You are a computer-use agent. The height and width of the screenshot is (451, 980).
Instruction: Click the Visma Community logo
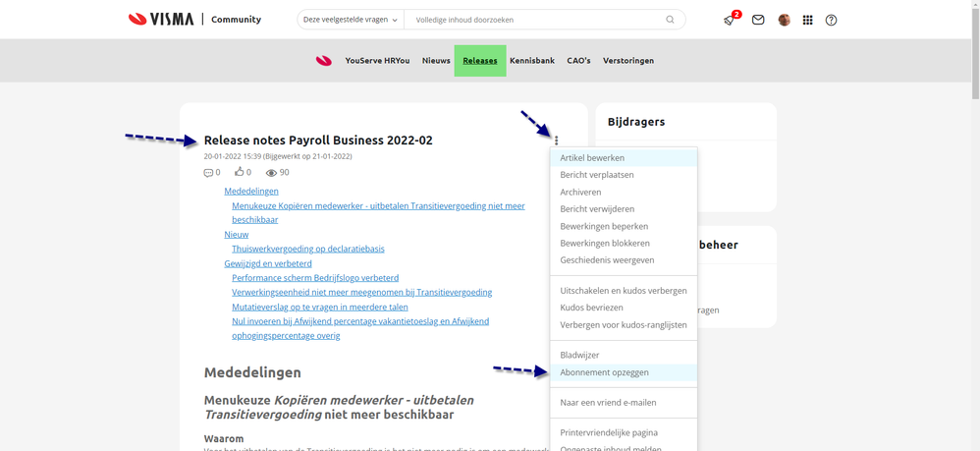click(194, 20)
